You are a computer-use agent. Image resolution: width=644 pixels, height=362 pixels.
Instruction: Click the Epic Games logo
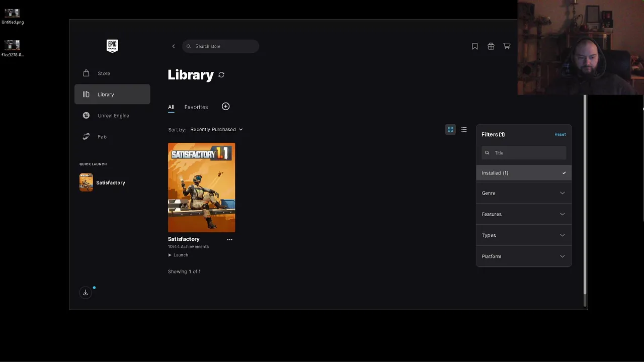coord(112,46)
